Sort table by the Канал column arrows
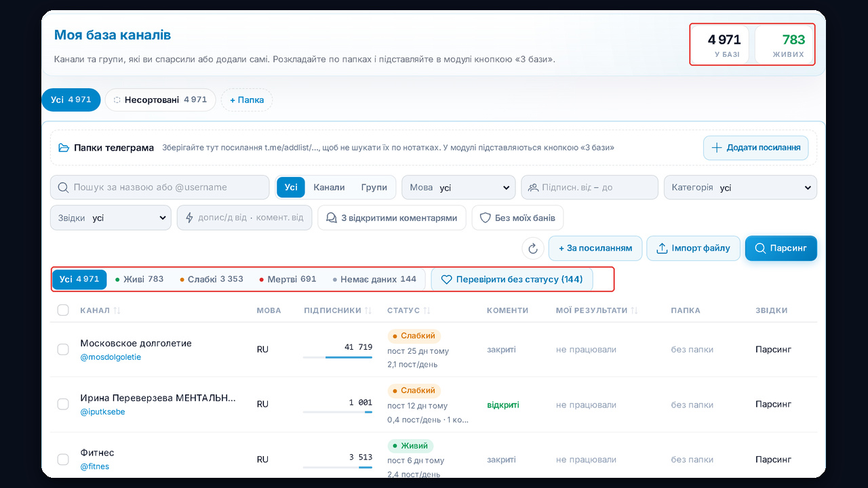Viewport: 868px width, 488px height. [117, 310]
